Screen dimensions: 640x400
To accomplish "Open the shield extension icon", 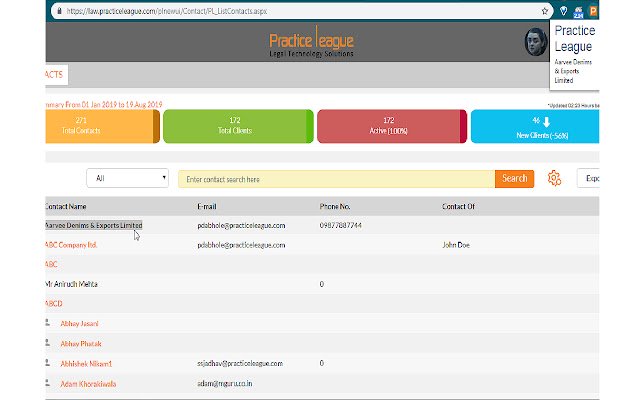I will coord(563,11).
